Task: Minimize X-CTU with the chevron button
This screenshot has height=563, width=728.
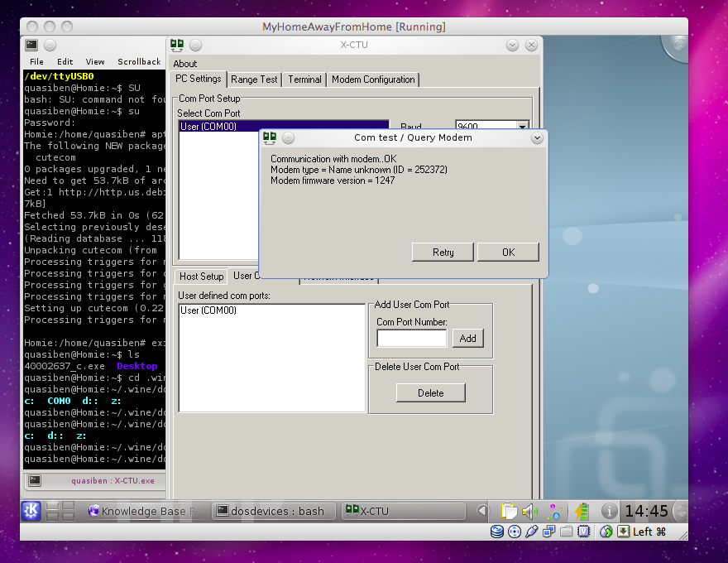Action: [513, 45]
